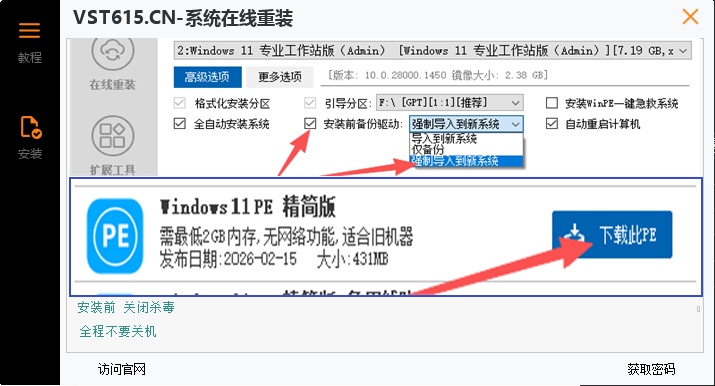715x386 pixels.
Task: Choose 仅备份 from dropdown list
Action: click(466, 149)
